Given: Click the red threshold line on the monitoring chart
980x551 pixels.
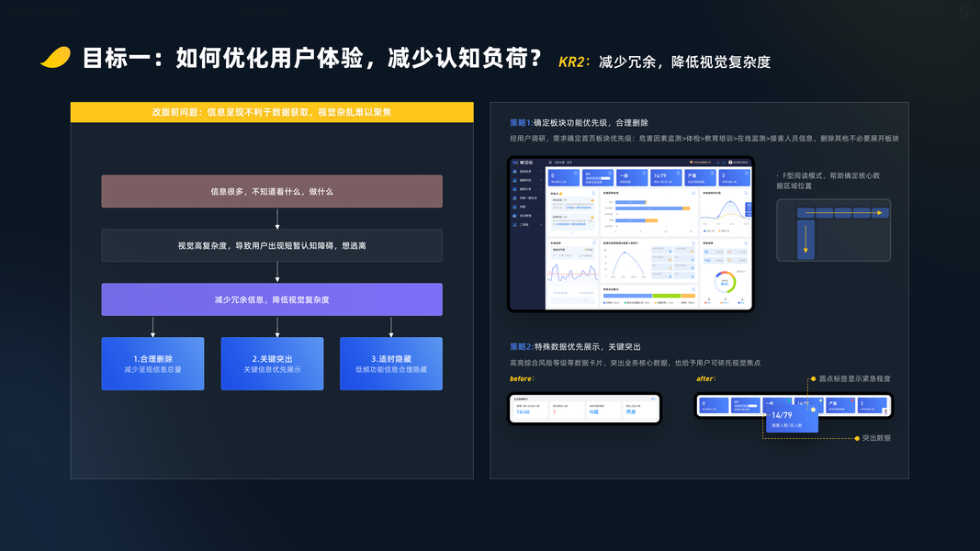Looking at the screenshot, I should (x=573, y=274).
